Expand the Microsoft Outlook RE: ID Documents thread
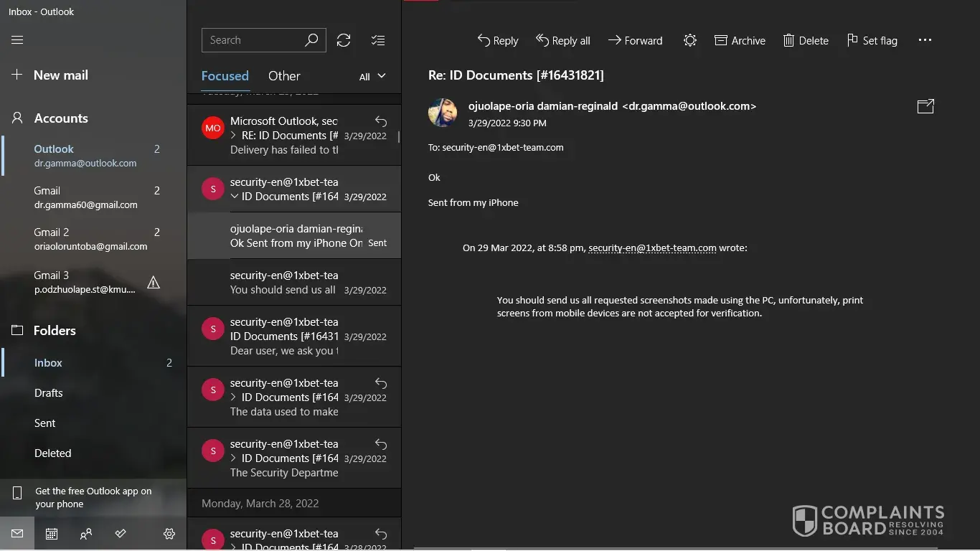 pos(234,136)
